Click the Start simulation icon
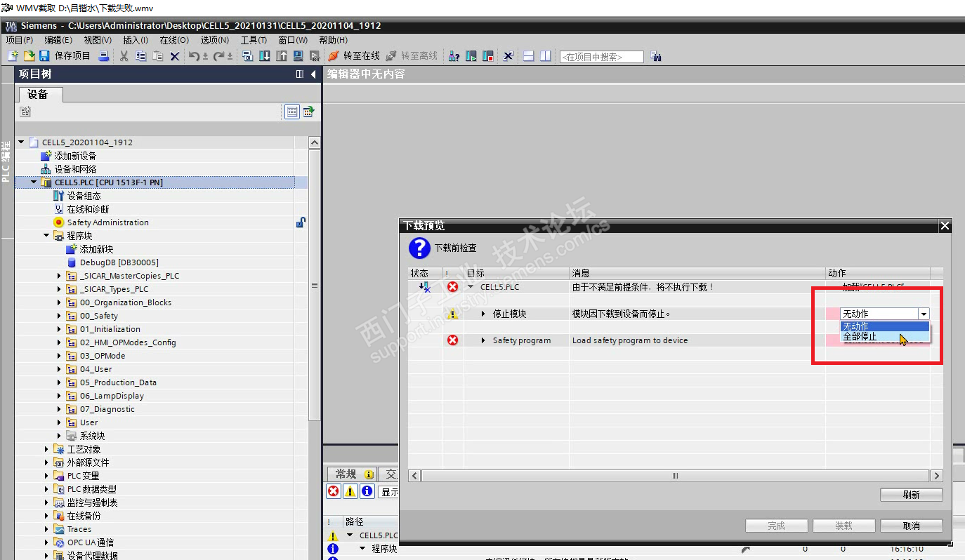The width and height of the screenshot is (965, 560). 298,56
